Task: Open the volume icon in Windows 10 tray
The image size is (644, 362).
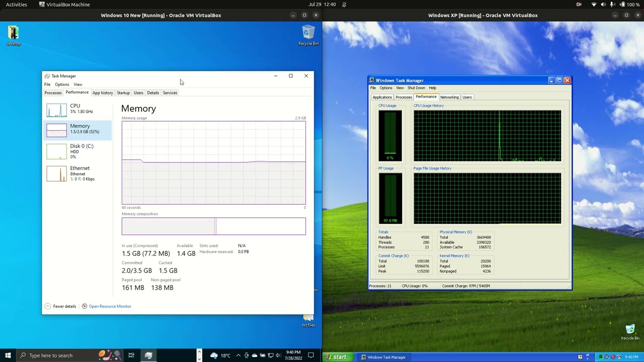Action: coord(279,355)
